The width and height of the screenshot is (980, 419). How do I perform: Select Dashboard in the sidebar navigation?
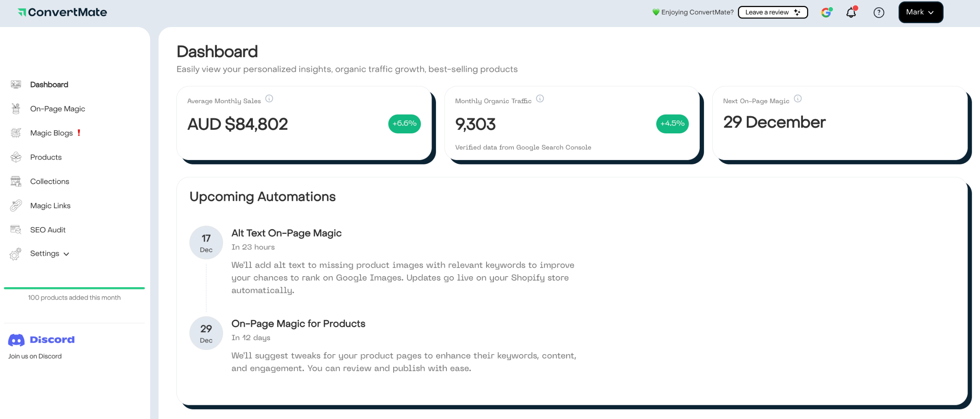pyautogui.click(x=49, y=84)
